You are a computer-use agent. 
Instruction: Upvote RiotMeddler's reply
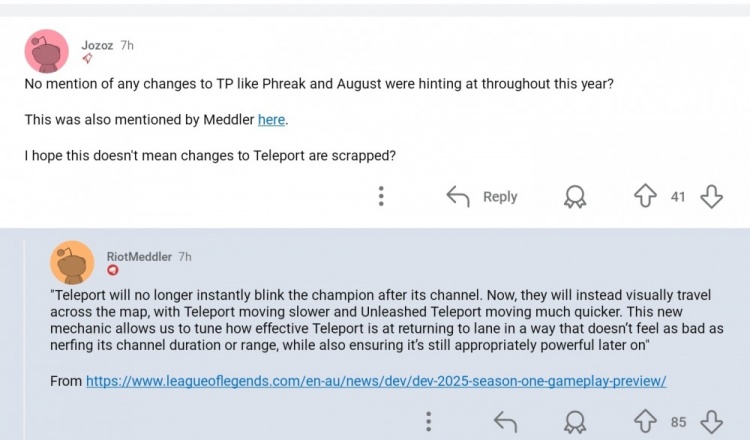point(645,421)
